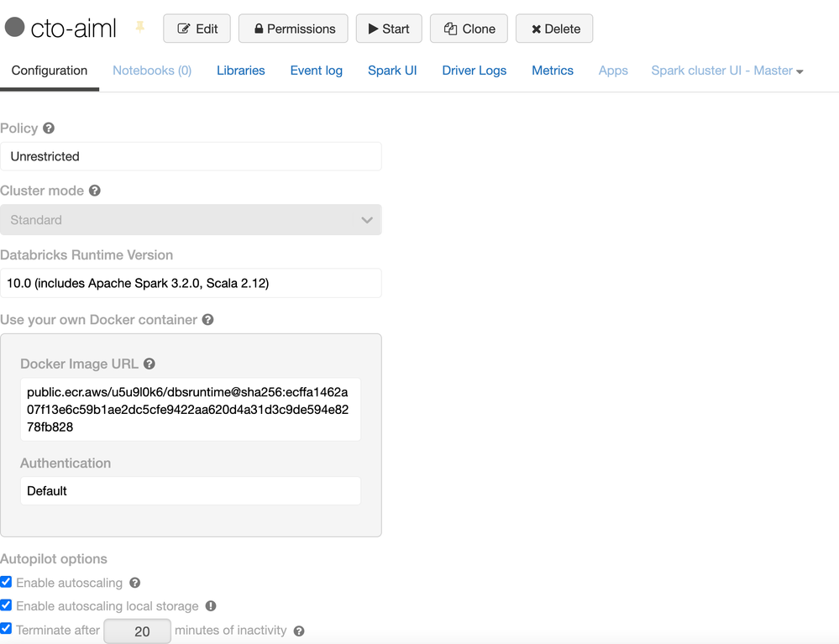Click help icon beside Enable autoscaling
839x644 pixels.
(x=135, y=583)
